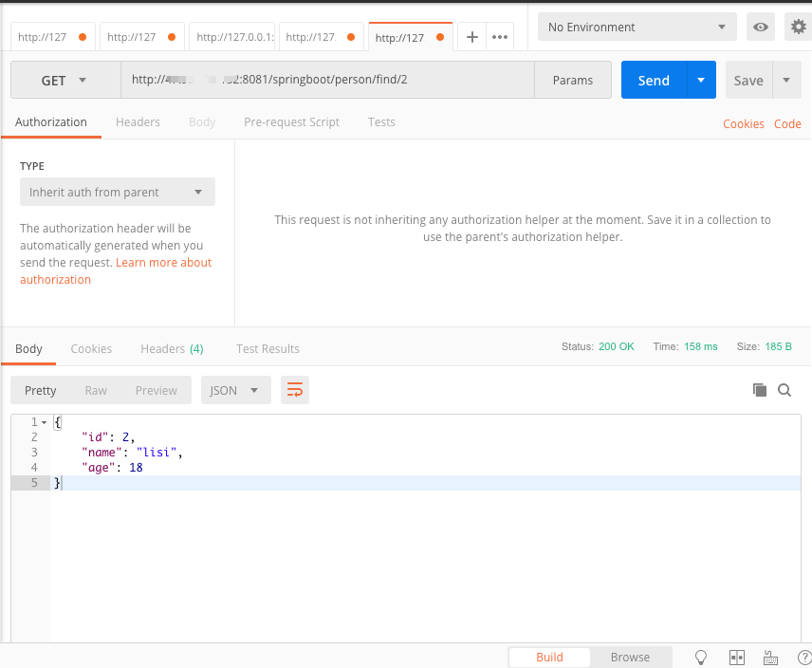Switch to the fourth http://127 request tab

321,37
